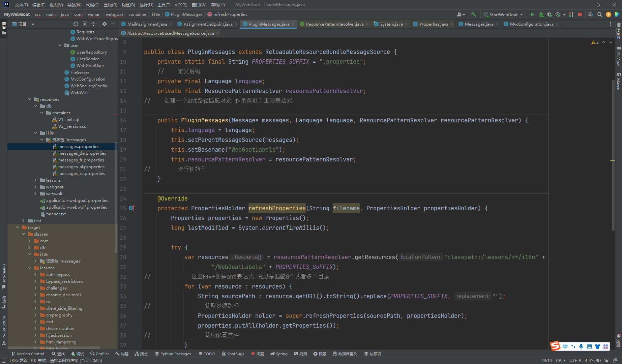Viewport: 622px width, 364px height.
Task: Open the translation plugin icon
Action: click(x=591, y=14)
